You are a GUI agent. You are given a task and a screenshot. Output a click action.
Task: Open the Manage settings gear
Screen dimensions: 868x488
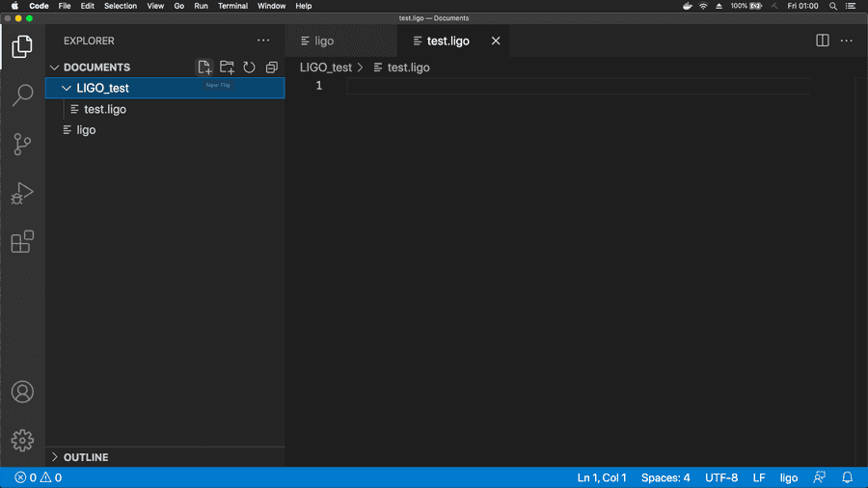pyautogui.click(x=22, y=440)
